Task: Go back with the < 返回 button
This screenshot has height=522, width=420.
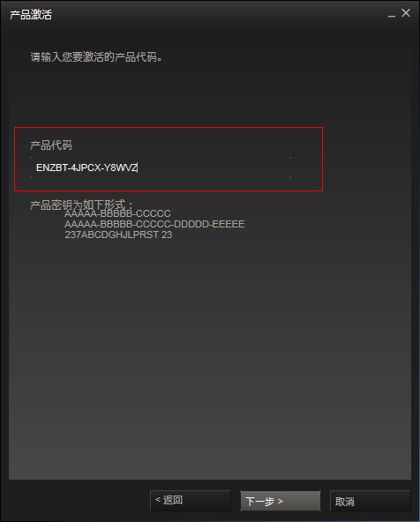Action: (x=191, y=500)
